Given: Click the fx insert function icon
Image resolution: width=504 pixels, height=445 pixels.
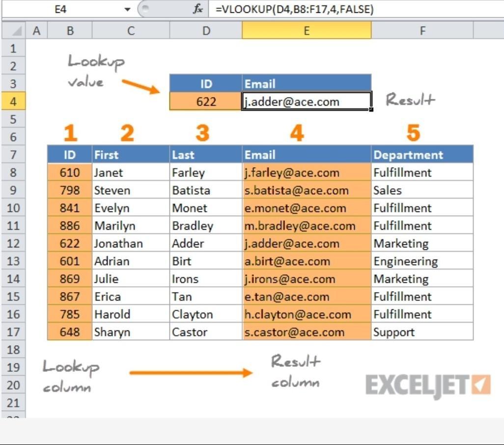Looking at the screenshot, I should pyautogui.click(x=198, y=9).
